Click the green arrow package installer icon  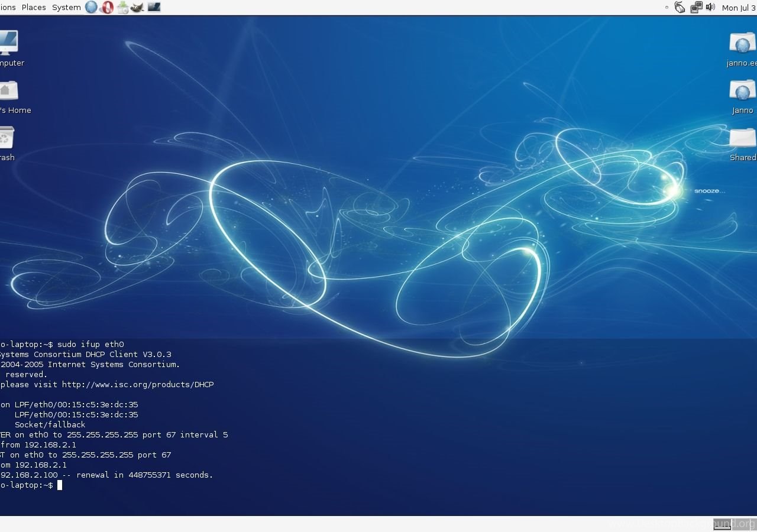pos(122,7)
